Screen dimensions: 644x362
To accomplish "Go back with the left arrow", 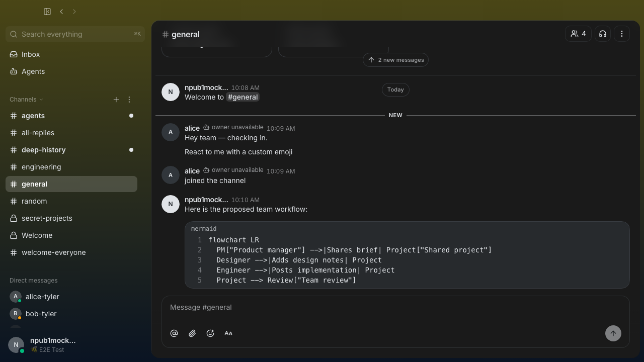I will point(61,12).
